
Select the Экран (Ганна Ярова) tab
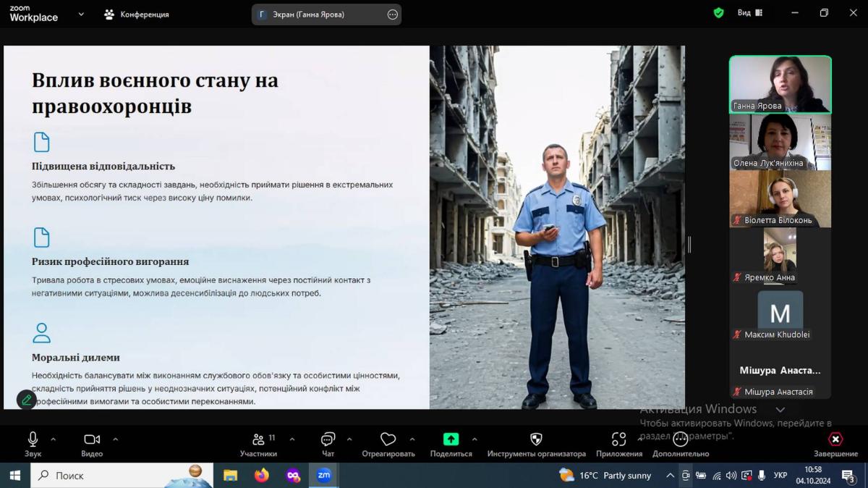coord(325,14)
